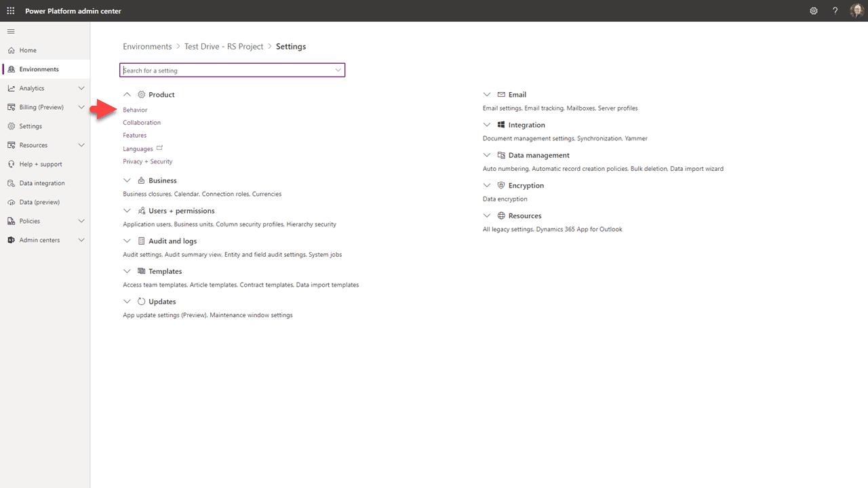The image size is (868, 488).
Task: Open the Search for a setting dropdown arrow
Action: pos(338,70)
